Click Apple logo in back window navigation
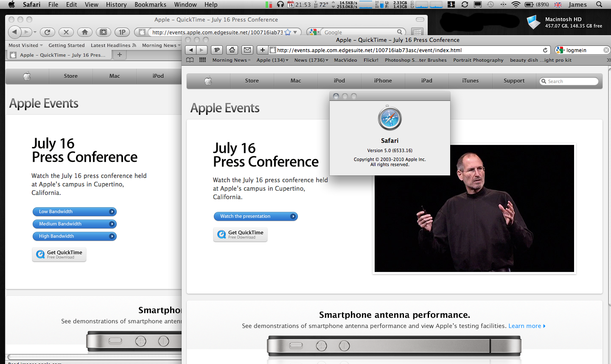 point(27,76)
